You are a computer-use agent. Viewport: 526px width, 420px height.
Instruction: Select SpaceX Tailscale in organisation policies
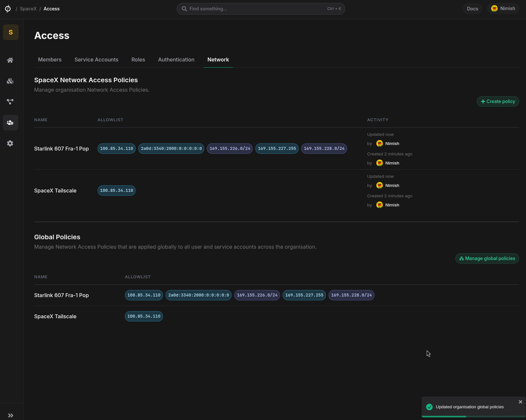55,190
